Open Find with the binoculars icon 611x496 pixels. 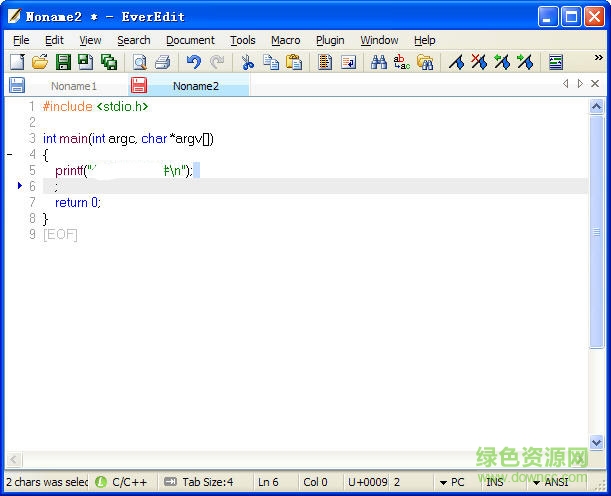[x=378, y=62]
